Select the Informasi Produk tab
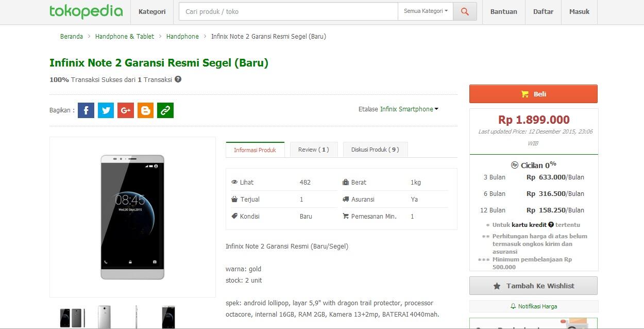The height and width of the screenshot is (329, 644). pyautogui.click(x=255, y=150)
